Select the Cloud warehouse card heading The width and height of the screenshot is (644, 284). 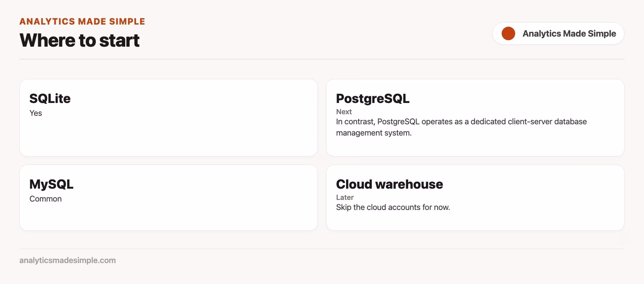tap(389, 184)
